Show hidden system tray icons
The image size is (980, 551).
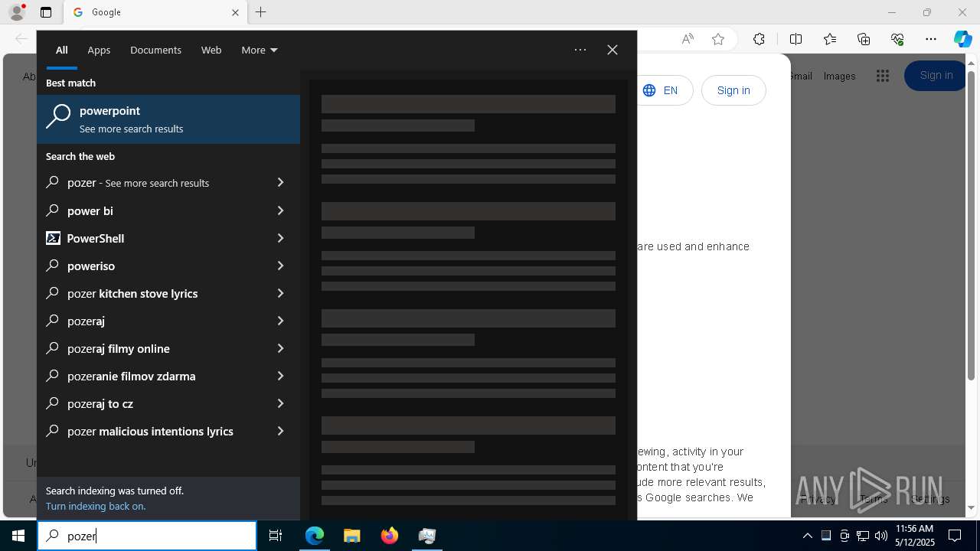(807, 536)
